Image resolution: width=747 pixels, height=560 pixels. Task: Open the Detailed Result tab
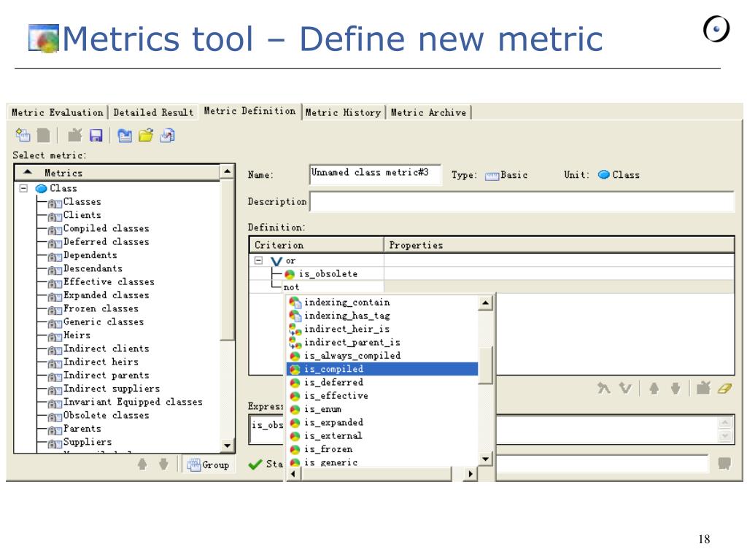(153, 113)
